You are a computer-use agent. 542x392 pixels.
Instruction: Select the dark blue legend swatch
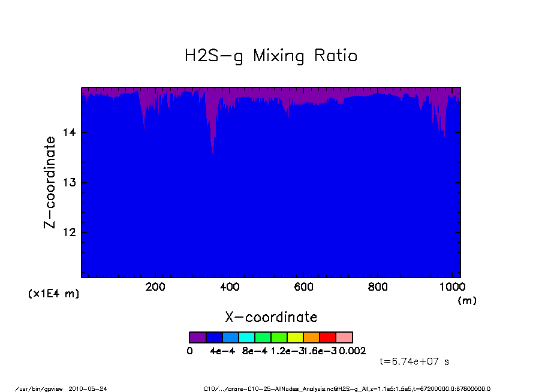(214, 337)
